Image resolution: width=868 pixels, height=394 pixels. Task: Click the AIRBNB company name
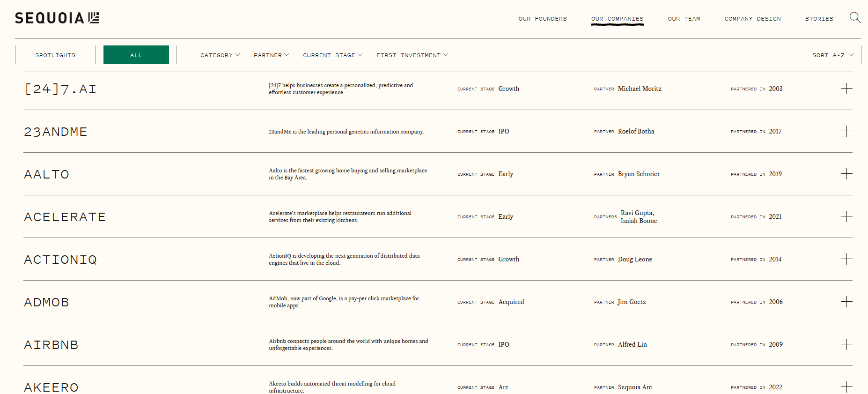pyautogui.click(x=51, y=345)
